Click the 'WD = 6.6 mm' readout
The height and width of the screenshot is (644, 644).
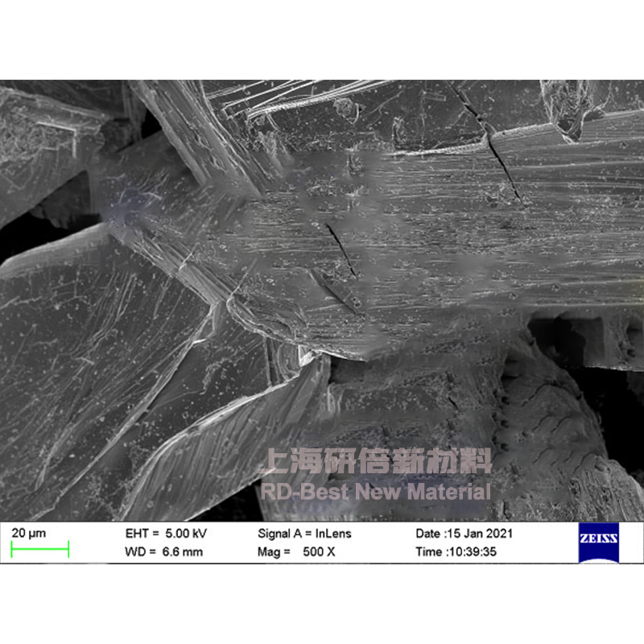click(x=164, y=551)
